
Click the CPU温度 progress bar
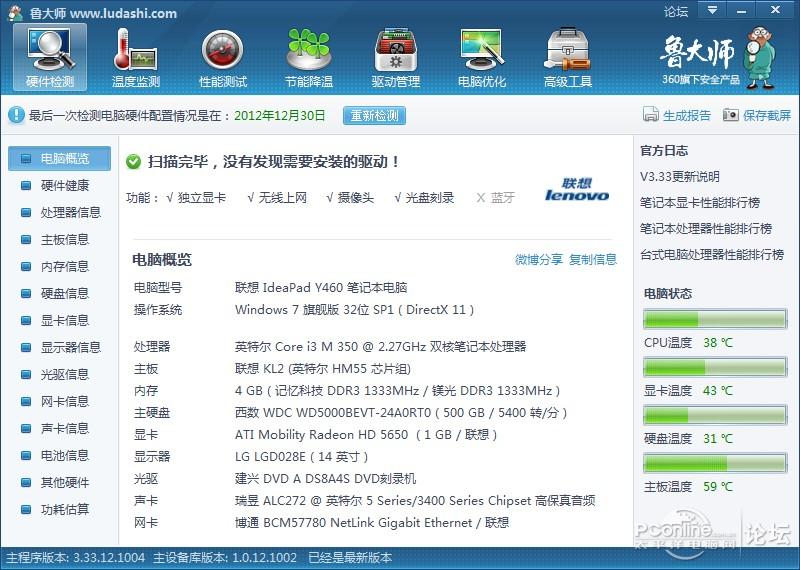[x=715, y=319]
